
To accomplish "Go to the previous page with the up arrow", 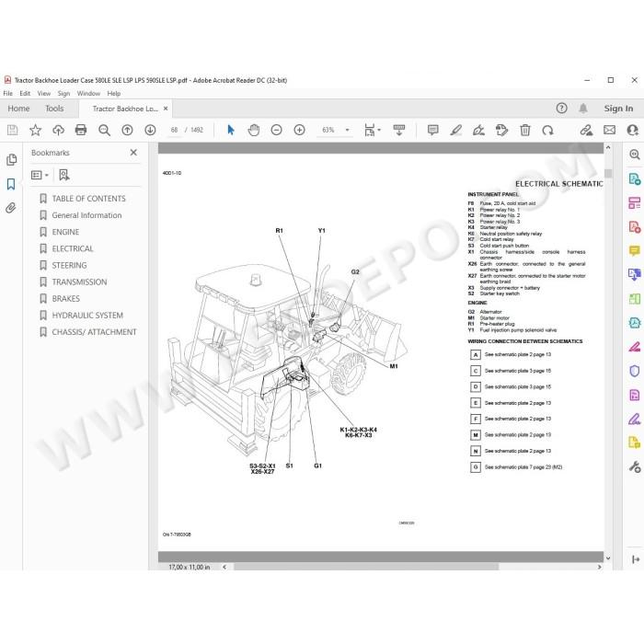I will [x=127, y=131].
